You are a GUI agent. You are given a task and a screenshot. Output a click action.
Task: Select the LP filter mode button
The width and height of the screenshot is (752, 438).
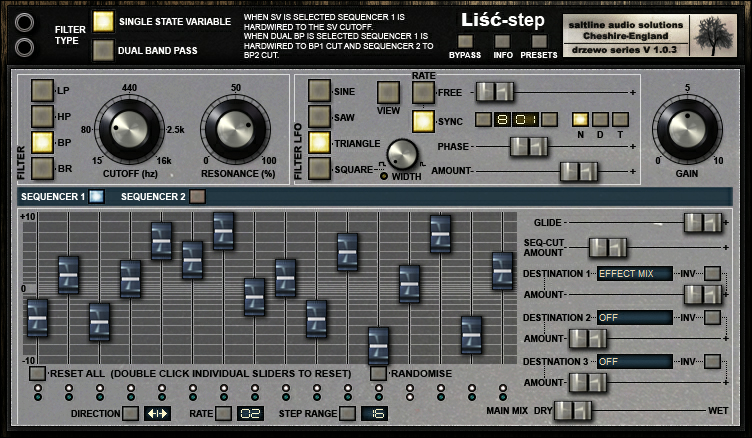(42, 90)
